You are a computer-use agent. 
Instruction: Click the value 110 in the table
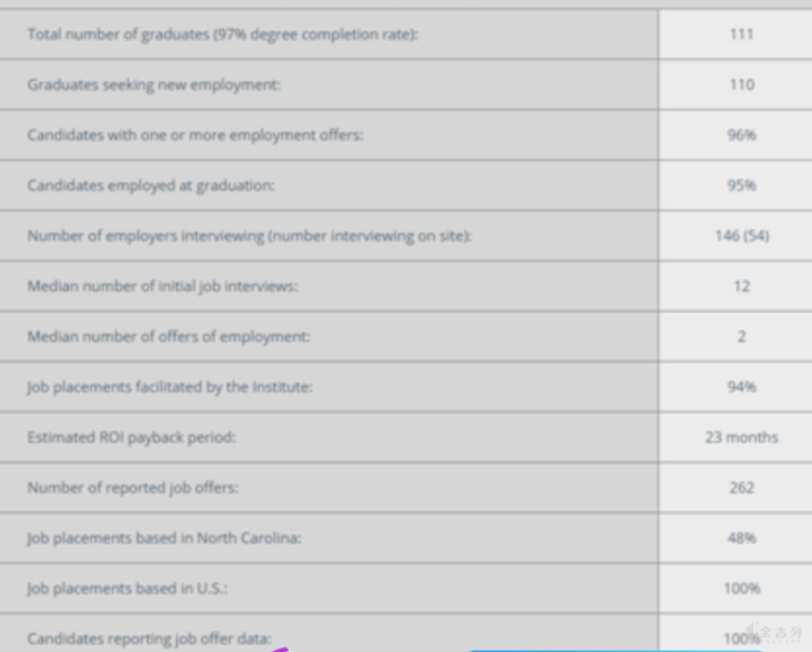(741, 85)
